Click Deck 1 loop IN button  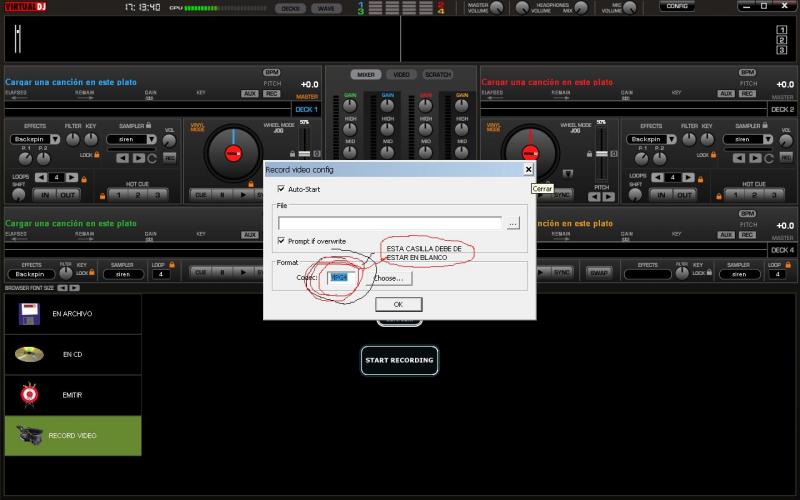coord(45,195)
